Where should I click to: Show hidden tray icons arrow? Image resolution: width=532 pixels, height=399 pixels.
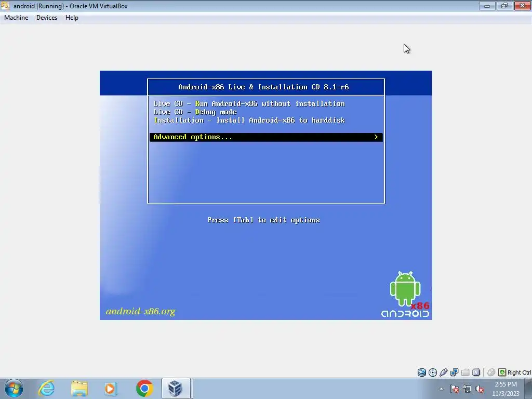click(x=441, y=389)
